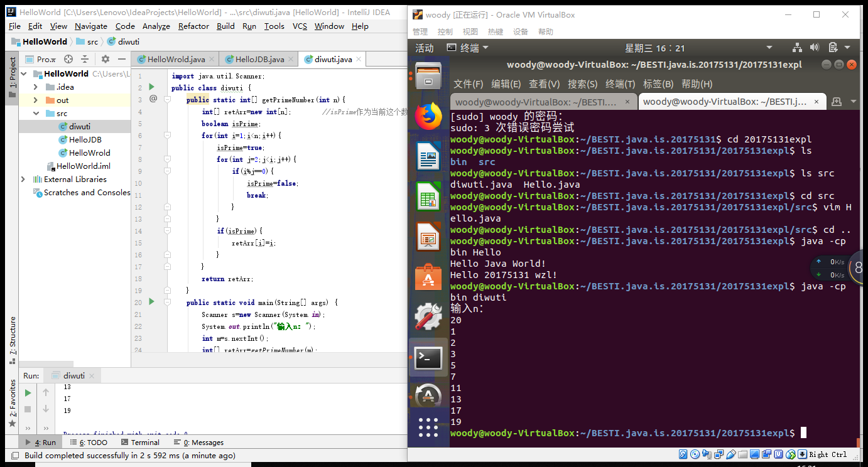Open the Terminal tool window button

139,443
